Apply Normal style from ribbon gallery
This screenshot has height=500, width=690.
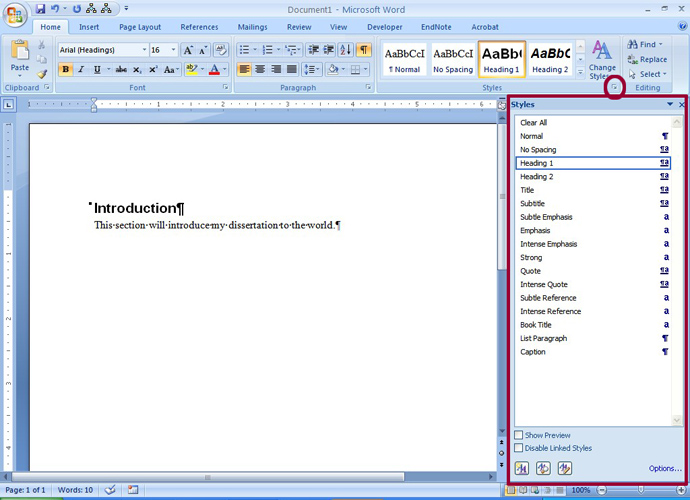[404, 60]
